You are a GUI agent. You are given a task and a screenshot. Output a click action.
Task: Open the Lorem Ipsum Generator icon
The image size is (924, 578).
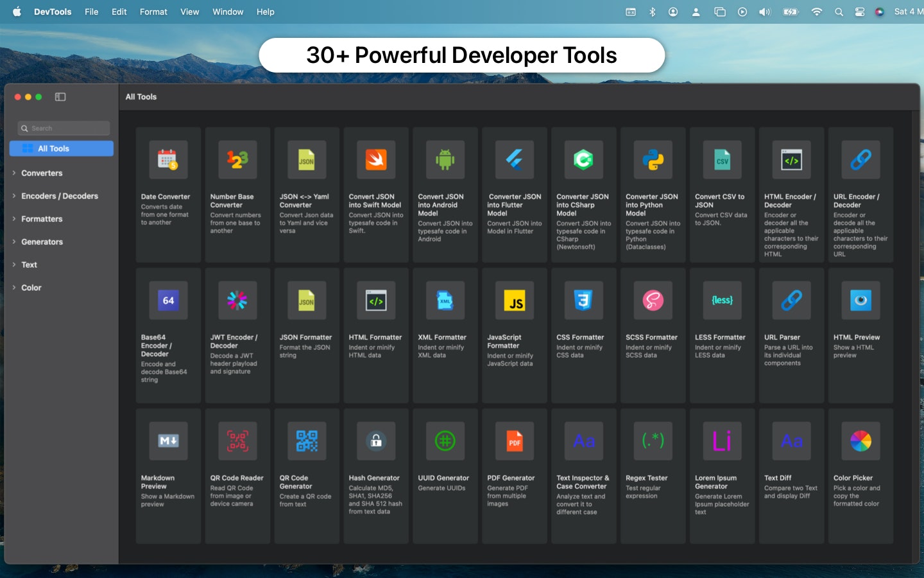(723, 441)
